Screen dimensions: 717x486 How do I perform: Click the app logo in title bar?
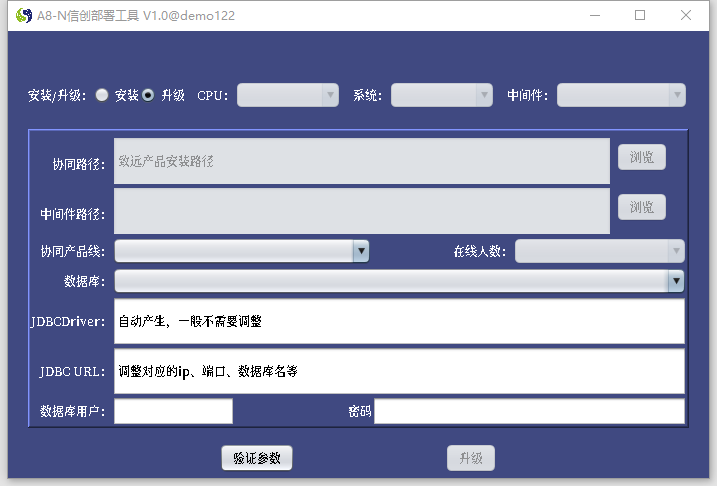(x=24, y=16)
